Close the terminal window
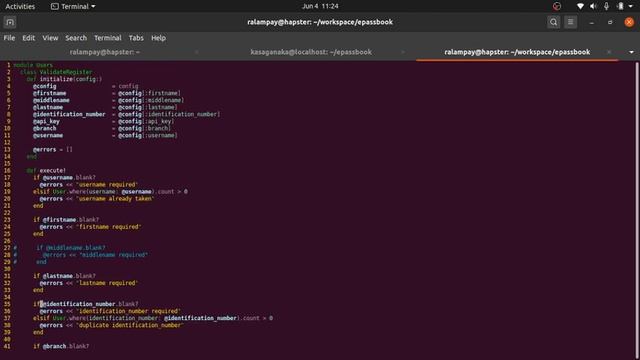 [x=629, y=22]
